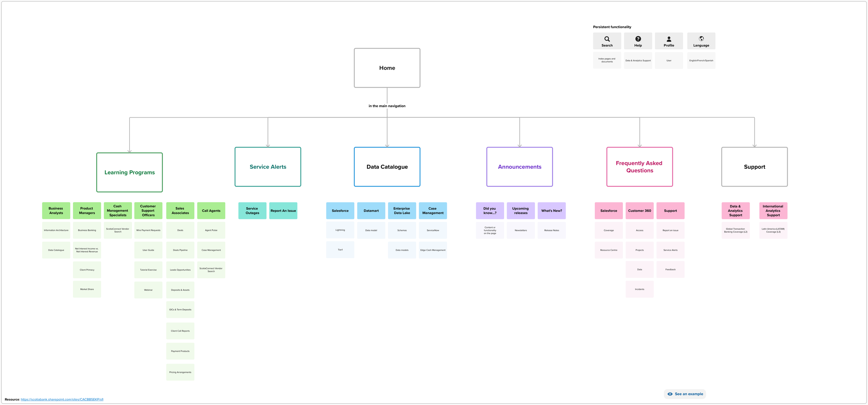Select the Data Catalogue navigation box
The image size is (868, 405).
coord(387,167)
